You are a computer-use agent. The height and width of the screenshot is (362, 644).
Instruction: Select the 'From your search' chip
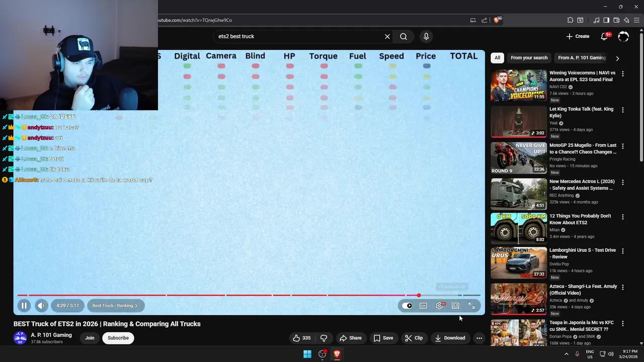click(529, 58)
